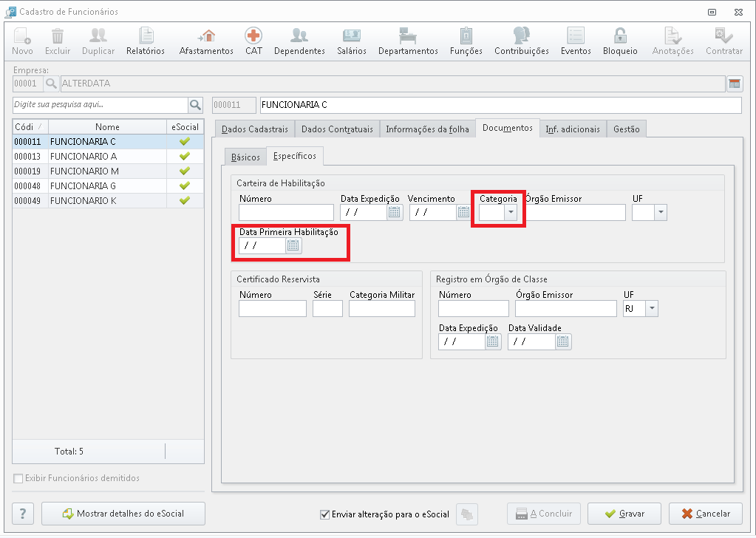The height and width of the screenshot is (538, 756).
Task: Open calendar for Órgão de Classe Data Expedição
Action: pyautogui.click(x=493, y=342)
